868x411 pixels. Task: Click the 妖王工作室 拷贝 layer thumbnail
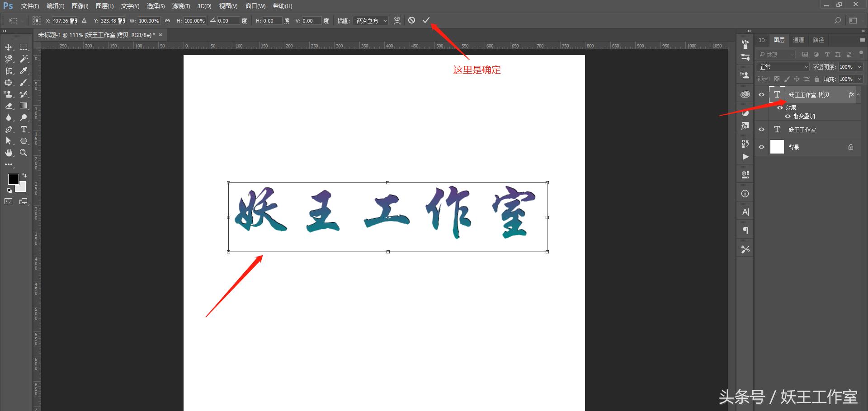click(x=777, y=94)
